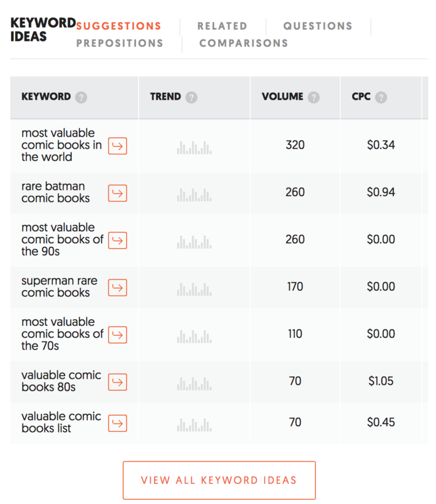Screen dimensions: 436x504
Task: Switch to the Related tab
Action: click(222, 26)
